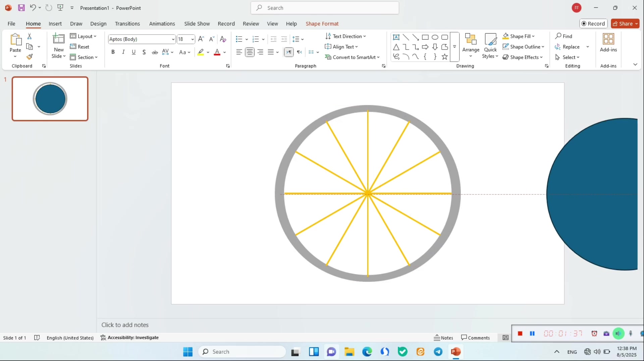Apply the red font color swatch
644x361 pixels.
click(217, 52)
